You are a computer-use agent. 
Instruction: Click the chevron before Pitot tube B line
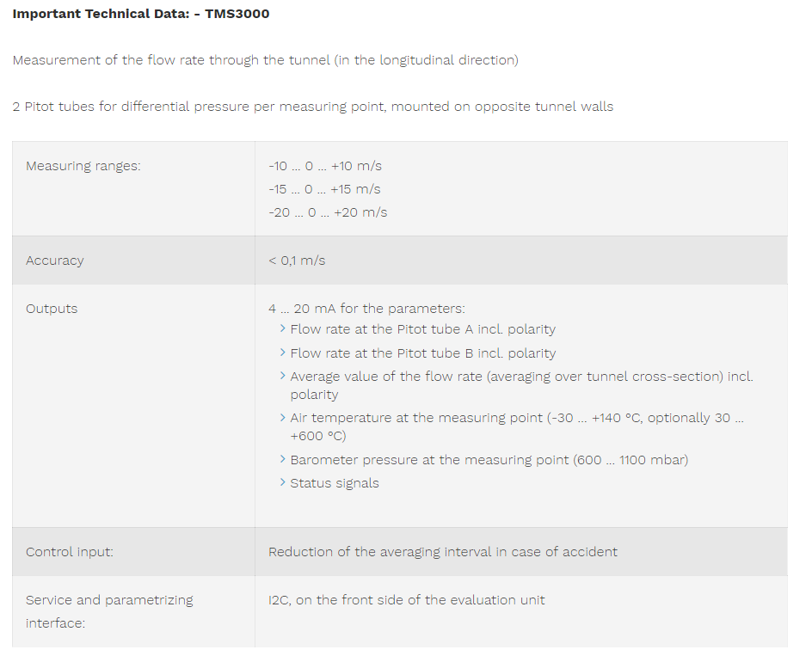283,353
